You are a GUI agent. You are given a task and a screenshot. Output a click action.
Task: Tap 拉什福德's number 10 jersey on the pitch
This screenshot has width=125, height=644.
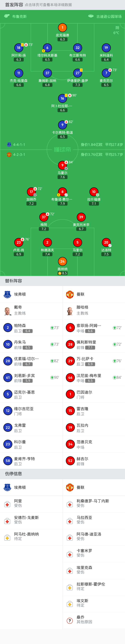click(x=94, y=192)
